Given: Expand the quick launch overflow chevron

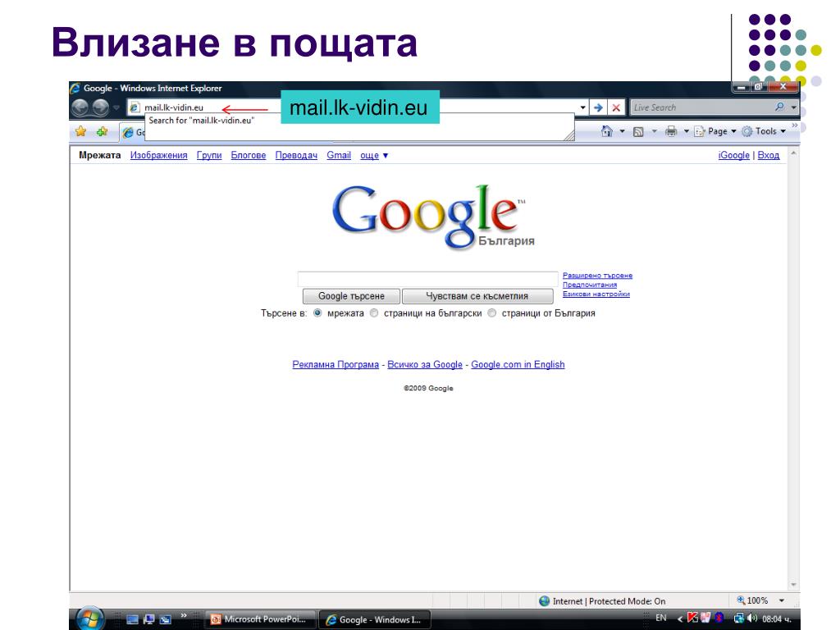Looking at the screenshot, I should [x=183, y=615].
